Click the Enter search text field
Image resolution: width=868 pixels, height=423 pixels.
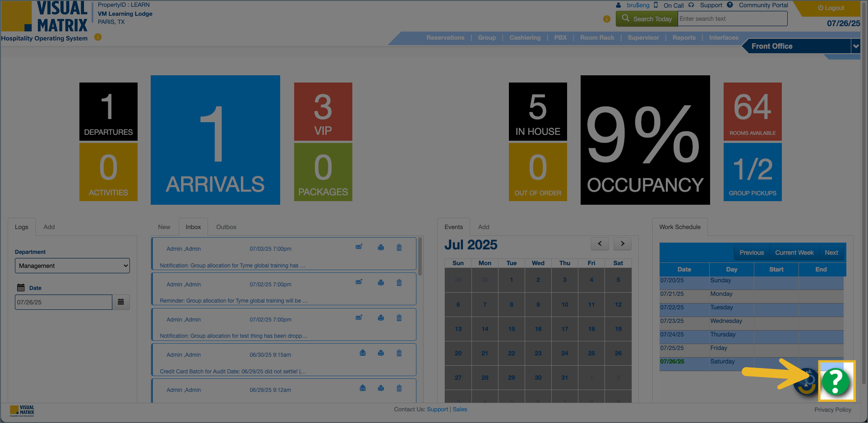732,19
